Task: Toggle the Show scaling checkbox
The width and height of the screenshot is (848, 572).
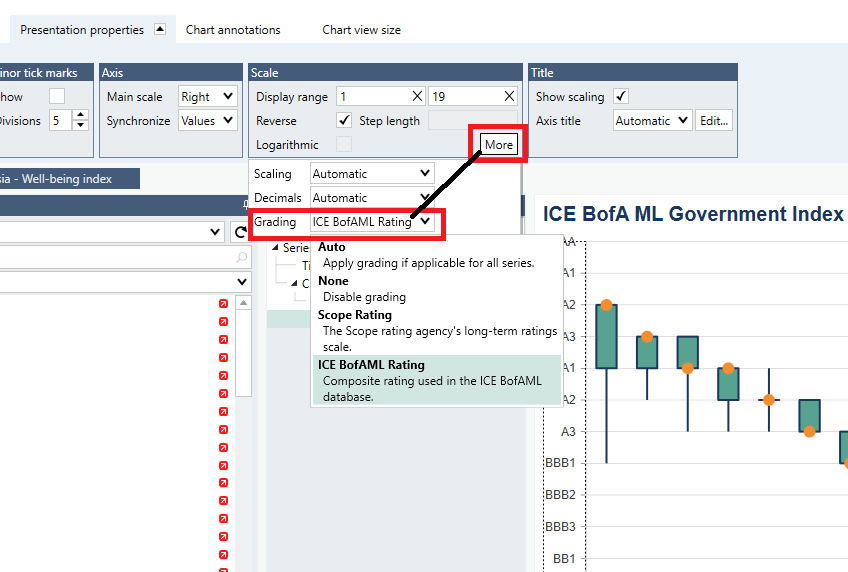Action: 621,96
